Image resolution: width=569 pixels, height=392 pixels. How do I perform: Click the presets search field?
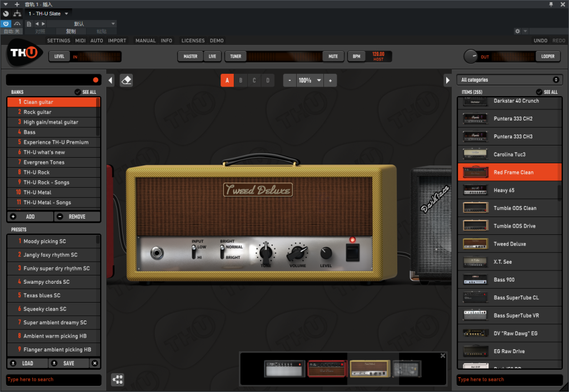[54, 379]
